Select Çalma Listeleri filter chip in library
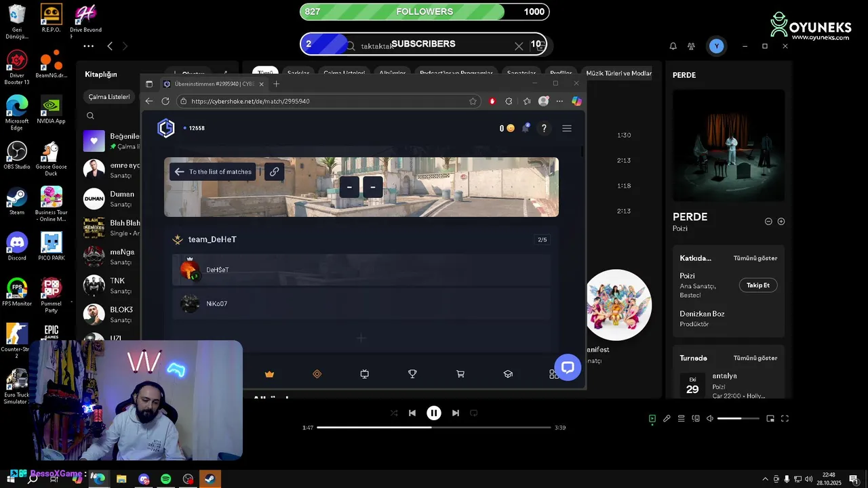This screenshot has width=868, height=488. pyautogui.click(x=109, y=97)
